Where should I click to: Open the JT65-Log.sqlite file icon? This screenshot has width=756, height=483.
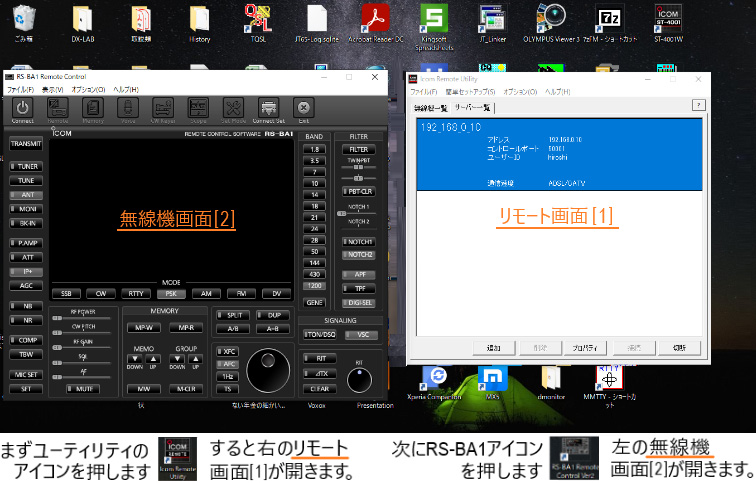point(317,23)
